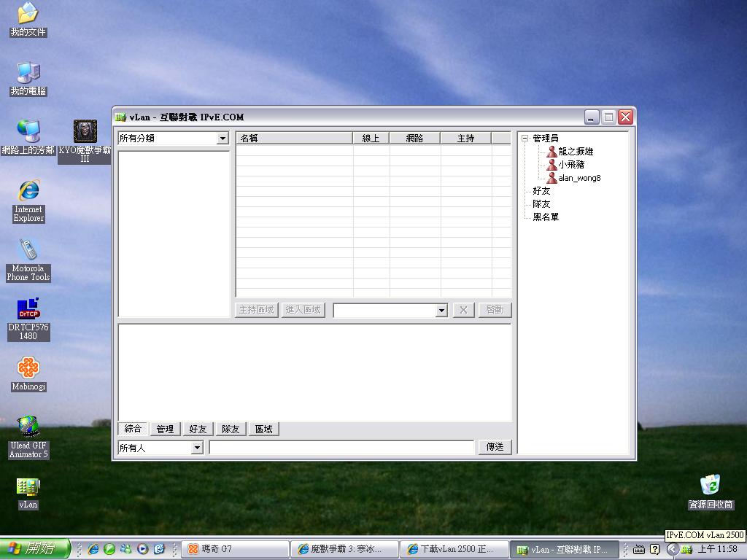Open the dropdown beside 進入區域 button
The width and height of the screenshot is (747, 560).
(441, 311)
